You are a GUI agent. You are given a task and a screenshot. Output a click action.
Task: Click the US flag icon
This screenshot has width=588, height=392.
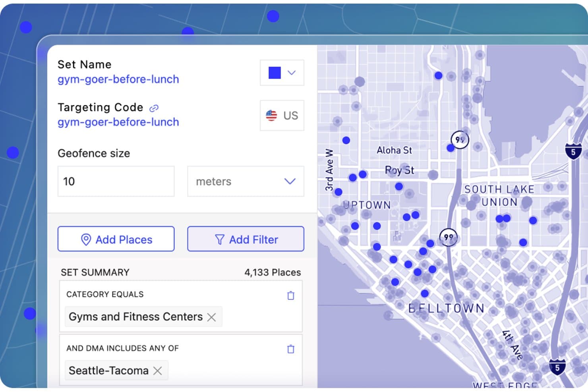click(271, 116)
